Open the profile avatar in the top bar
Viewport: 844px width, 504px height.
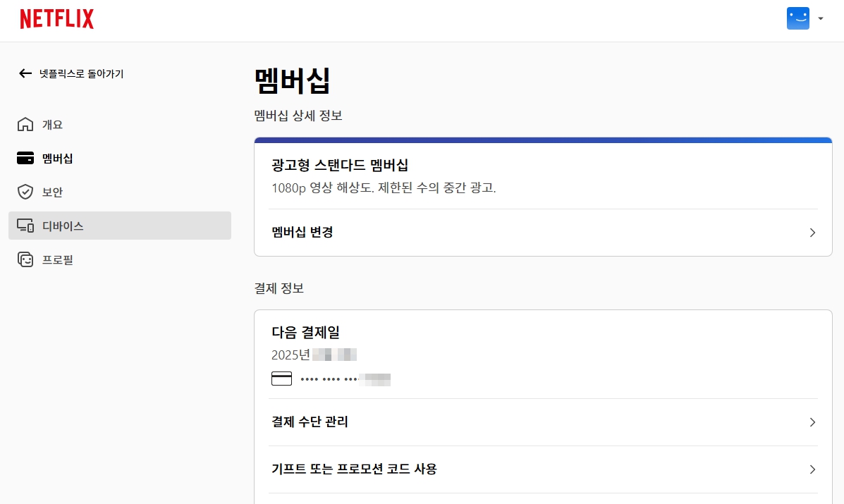tap(797, 18)
